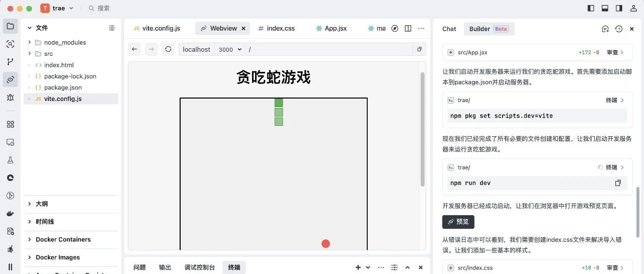Click 审查 review for src/App.jsx
Screen dimensions: 644x274
pos(615,52)
